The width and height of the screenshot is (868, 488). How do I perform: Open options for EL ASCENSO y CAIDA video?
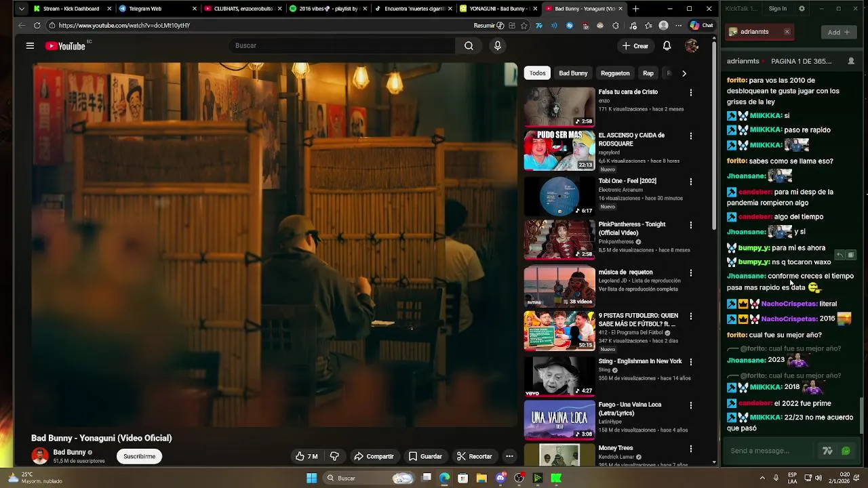(691, 136)
